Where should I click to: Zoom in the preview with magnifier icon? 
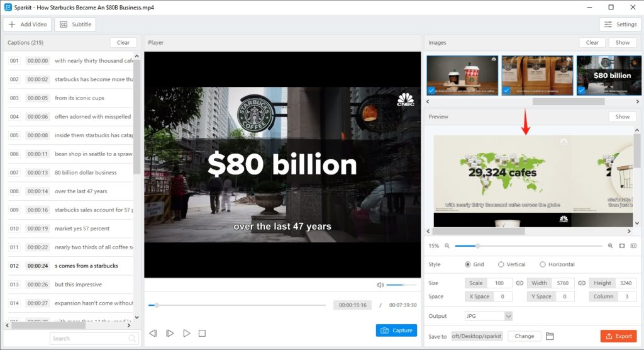point(610,246)
